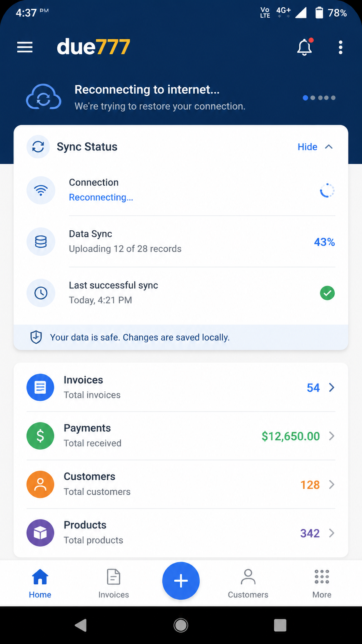Viewport: 362px width, 644px height.
Task: Open Invoices row showing 54
Action: pos(181,387)
